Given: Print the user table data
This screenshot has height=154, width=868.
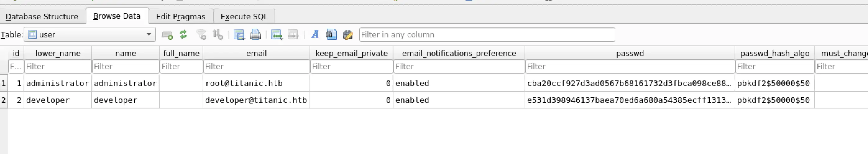Looking at the screenshot, I should coord(255,34).
